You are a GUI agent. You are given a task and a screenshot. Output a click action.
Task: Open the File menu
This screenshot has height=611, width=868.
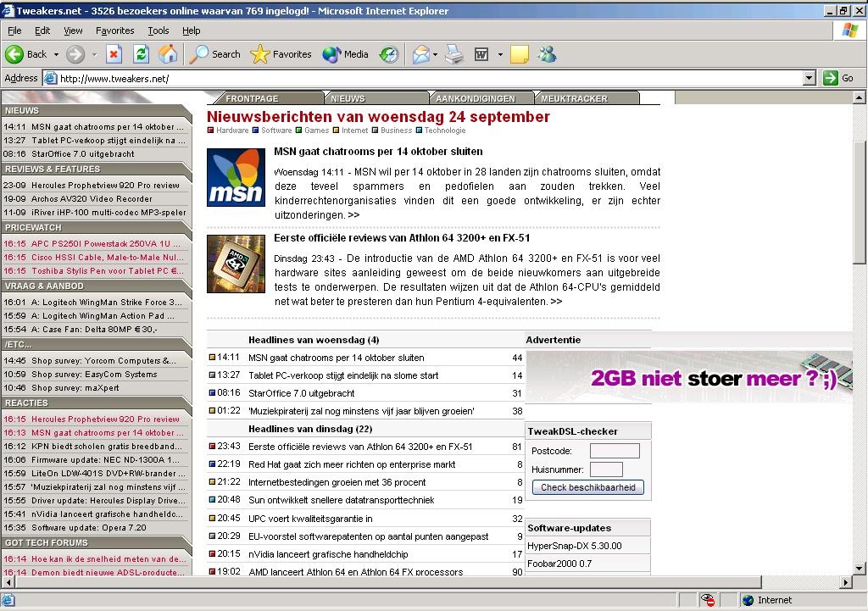click(x=14, y=31)
